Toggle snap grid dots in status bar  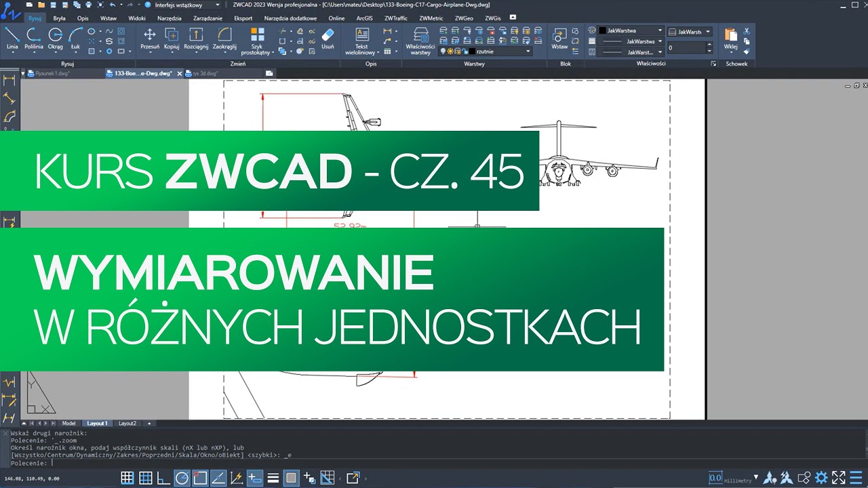[x=127, y=478]
